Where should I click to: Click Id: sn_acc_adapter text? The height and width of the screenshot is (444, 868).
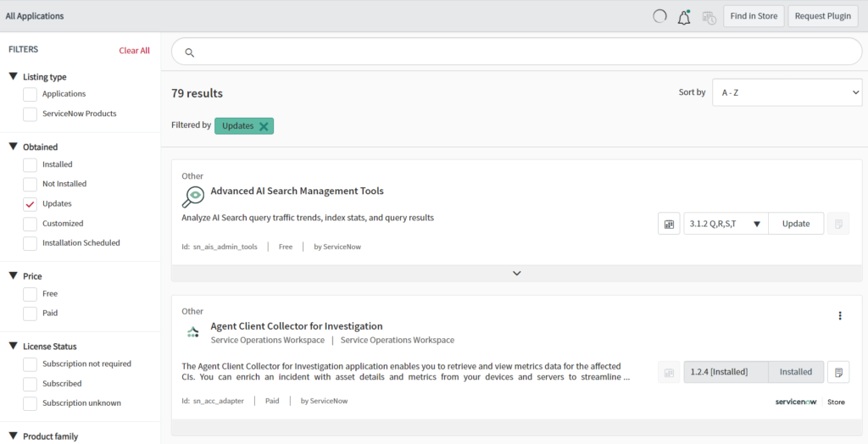pyautogui.click(x=213, y=401)
